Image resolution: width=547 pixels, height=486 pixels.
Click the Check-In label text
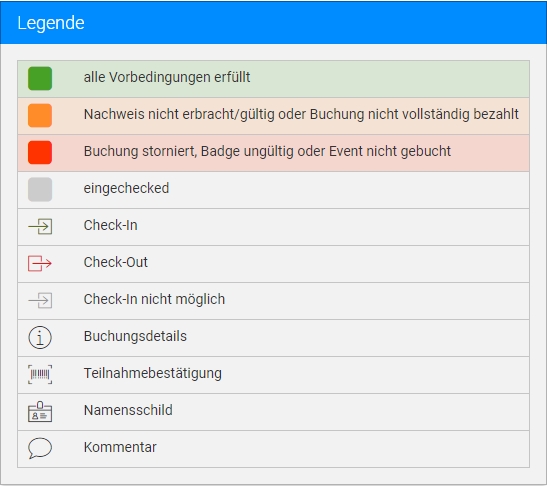[111, 225]
